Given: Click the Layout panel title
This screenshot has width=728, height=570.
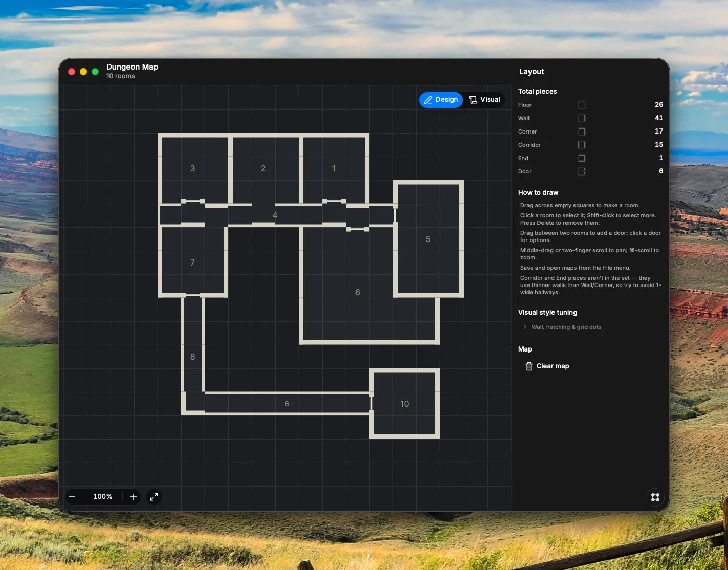Looking at the screenshot, I should coord(532,72).
